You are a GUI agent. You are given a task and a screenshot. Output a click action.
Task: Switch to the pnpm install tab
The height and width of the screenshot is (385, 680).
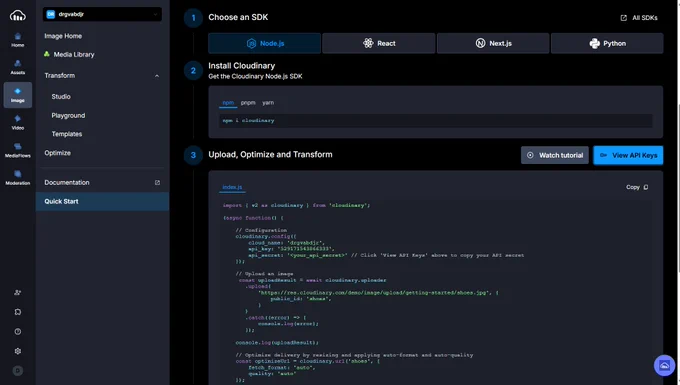click(248, 103)
